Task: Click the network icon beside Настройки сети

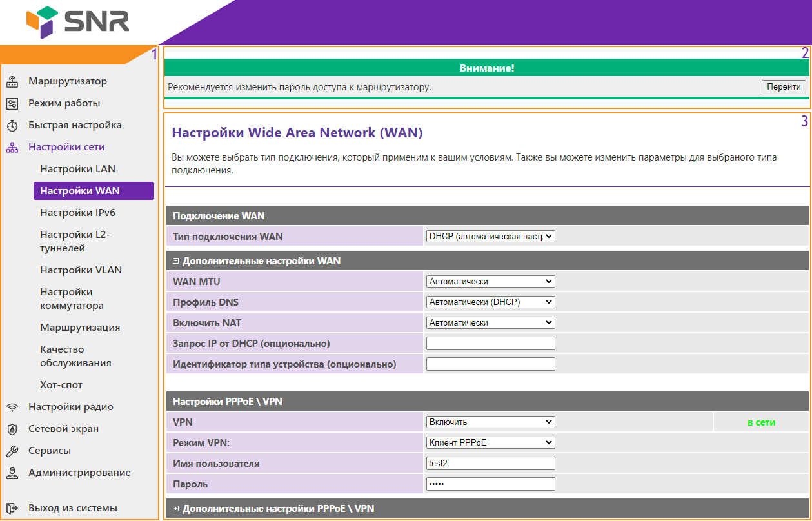Action: coord(12,148)
